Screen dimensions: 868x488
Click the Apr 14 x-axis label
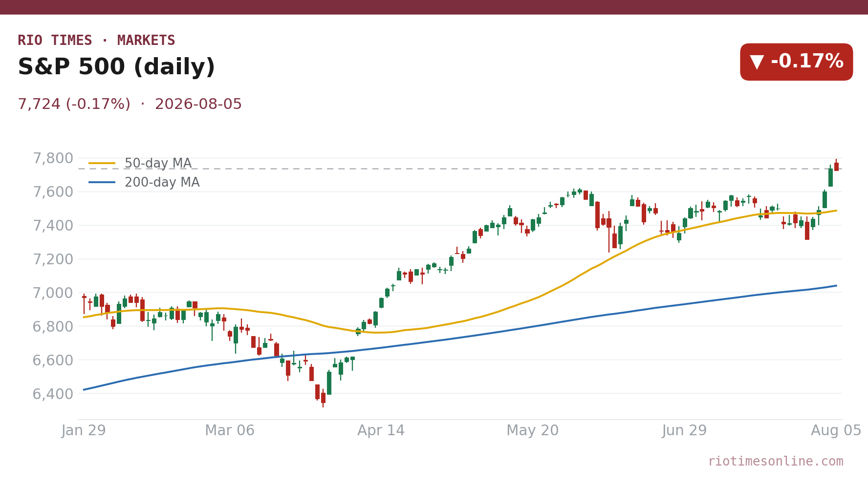pyautogui.click(x=381, y=431)
